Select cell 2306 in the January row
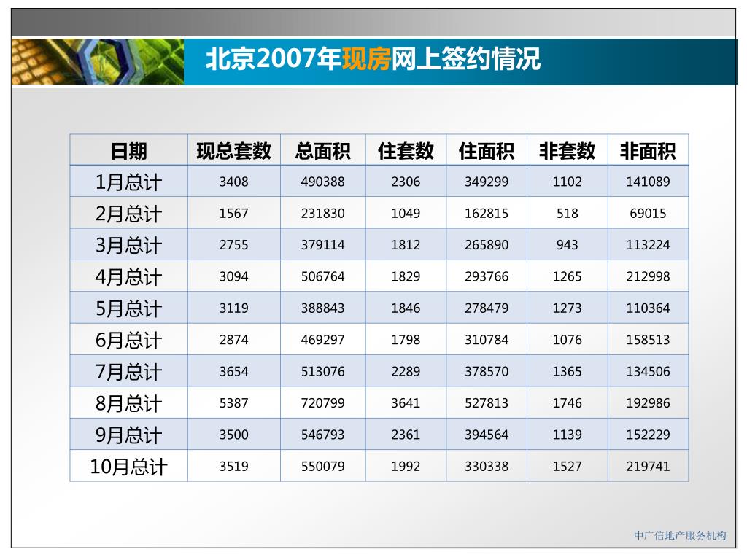Screen dimensions: 747x560 pos(406,182)
